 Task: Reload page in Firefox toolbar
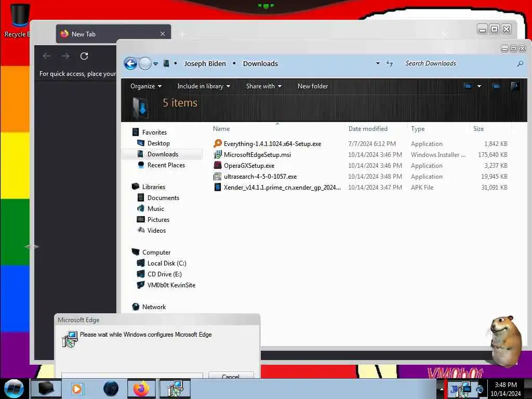[84, 56]
